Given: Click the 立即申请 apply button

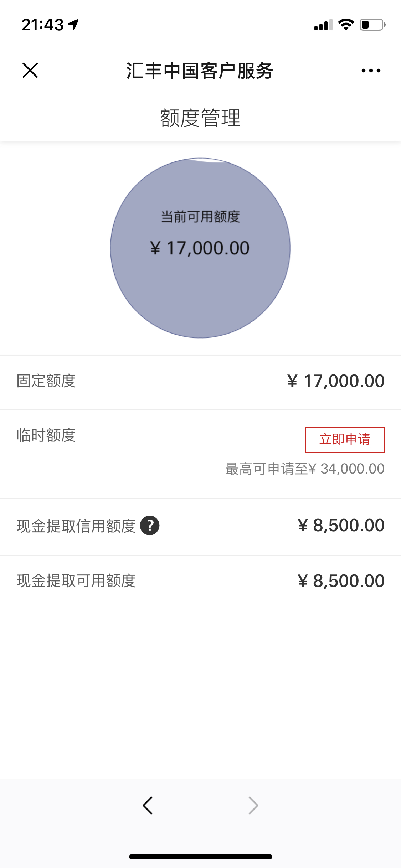Looking at the screenshot, I should [345, 440].
